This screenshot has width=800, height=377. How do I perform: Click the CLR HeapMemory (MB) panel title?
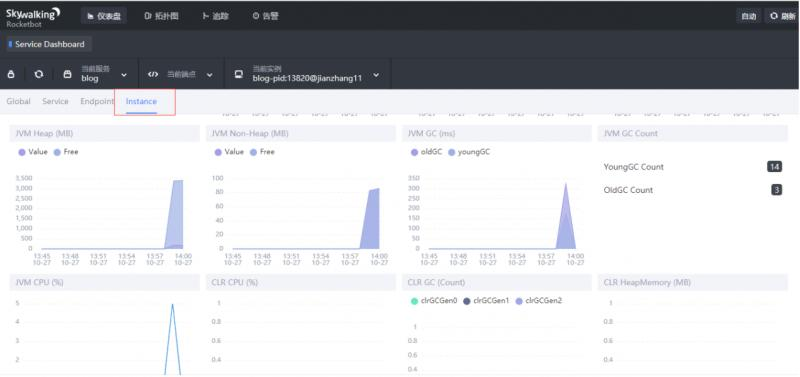tap(647, 282)
